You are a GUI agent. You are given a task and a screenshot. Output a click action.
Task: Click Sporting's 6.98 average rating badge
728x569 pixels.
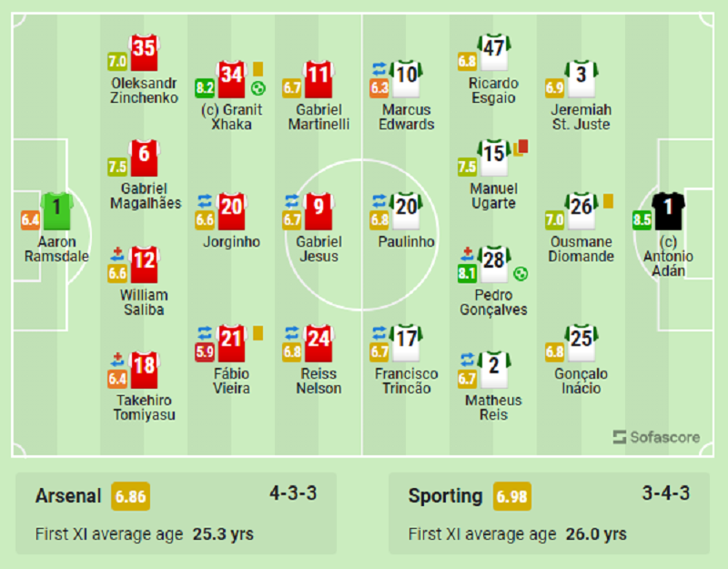tap(512, 497)
